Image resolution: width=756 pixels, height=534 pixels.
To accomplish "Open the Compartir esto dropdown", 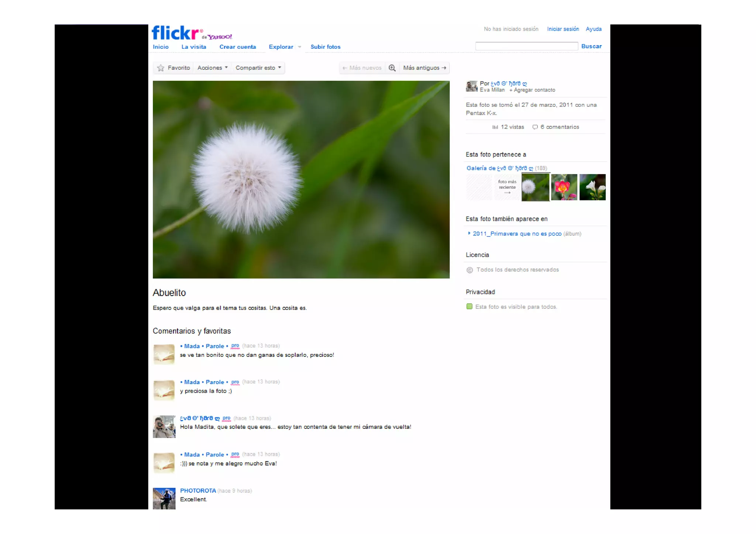I will [x=258, y=68].
